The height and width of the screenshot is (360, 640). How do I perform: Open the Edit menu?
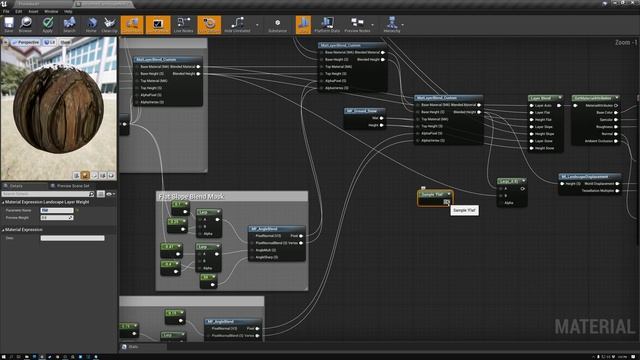[x=18, y=11]
